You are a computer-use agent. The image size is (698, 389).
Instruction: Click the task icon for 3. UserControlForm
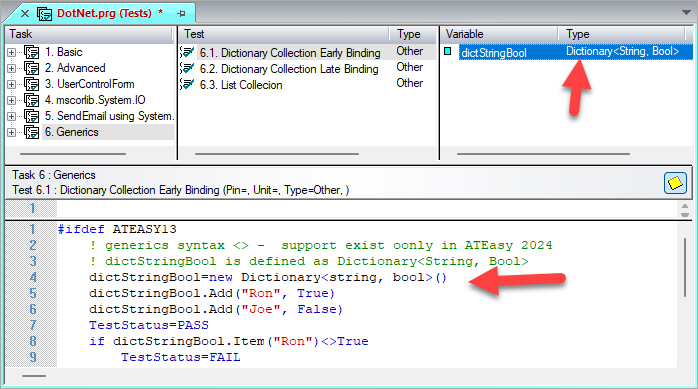(32, 85)
